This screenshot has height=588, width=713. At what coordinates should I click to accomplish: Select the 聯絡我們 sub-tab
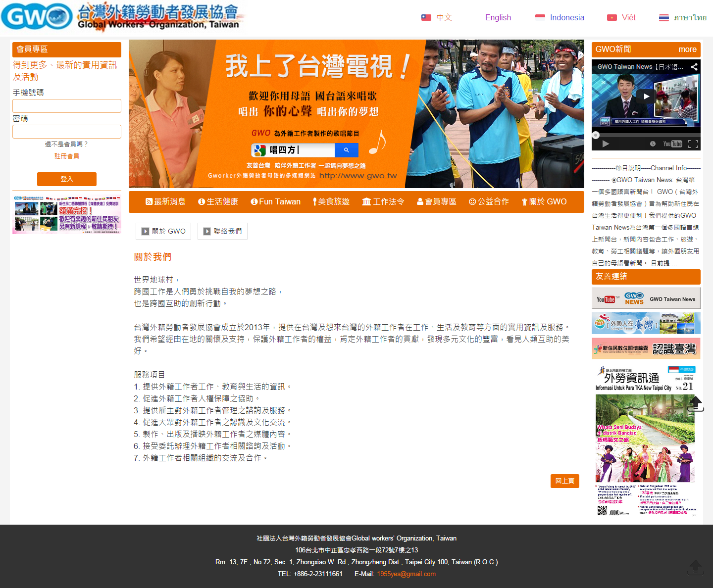coord(222,231)
